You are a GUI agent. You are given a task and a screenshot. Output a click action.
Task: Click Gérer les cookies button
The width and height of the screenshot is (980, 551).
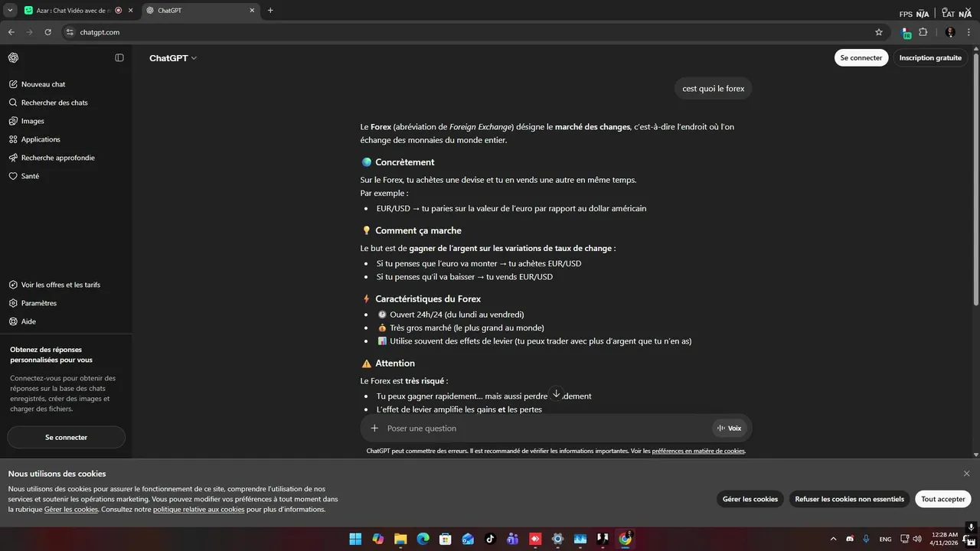coord(750,499)
